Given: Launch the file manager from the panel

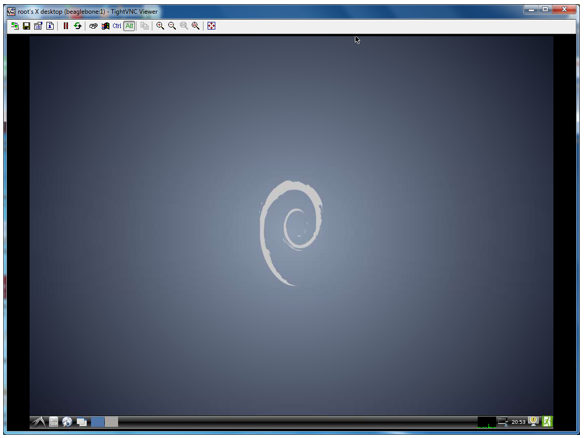Looking at the screenshot, I should click(54, 422).
